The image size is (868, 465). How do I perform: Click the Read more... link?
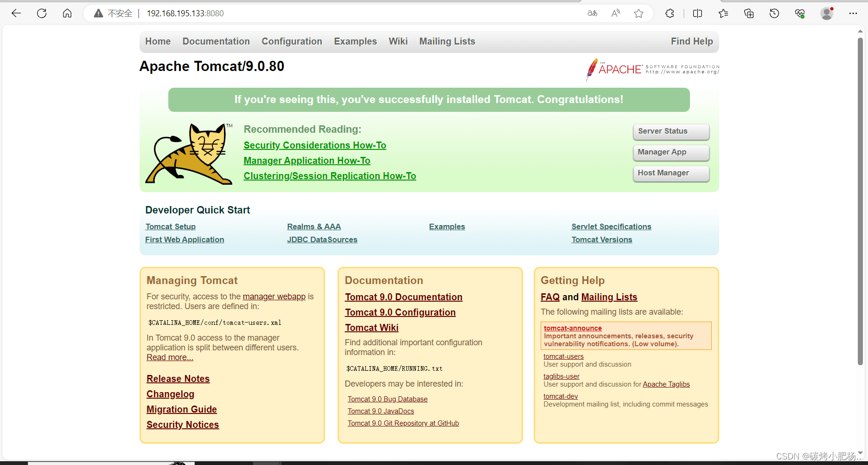coord(170,357)
